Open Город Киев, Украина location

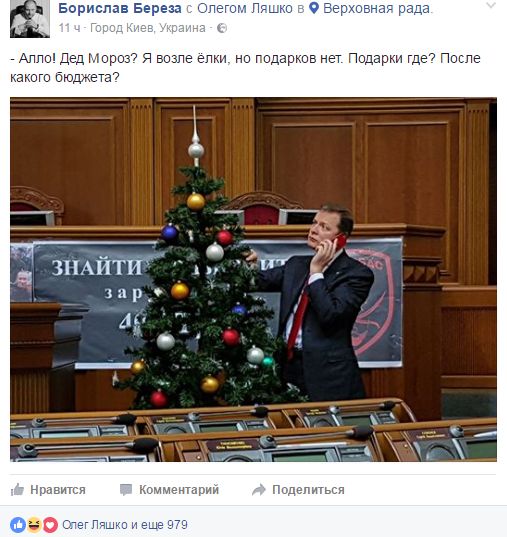click(x=148, y=28)
